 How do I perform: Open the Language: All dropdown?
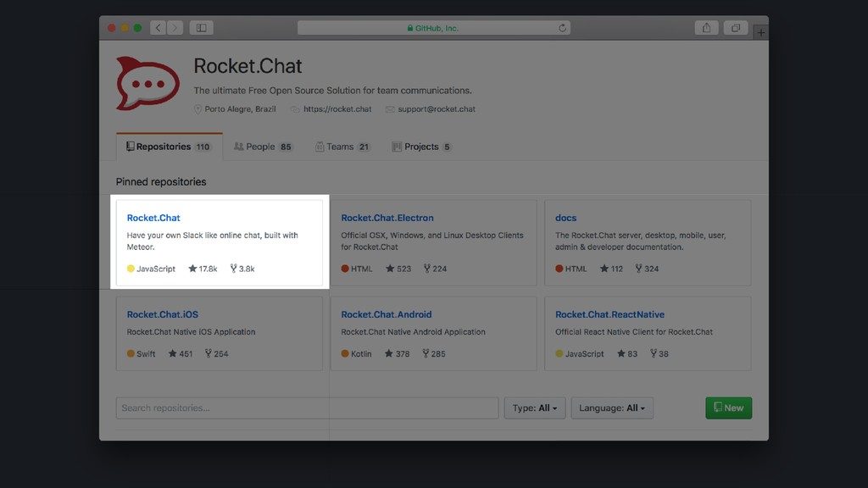coord(612,408)
